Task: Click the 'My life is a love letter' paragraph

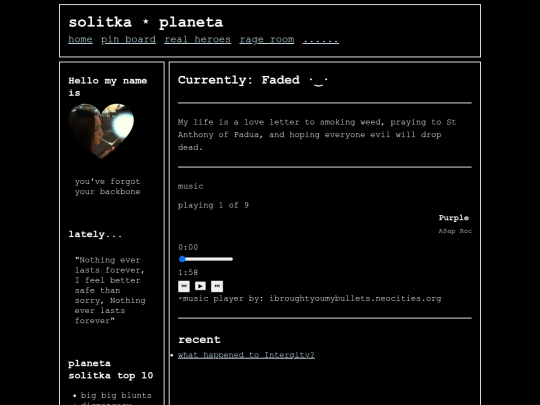Action: [317, 135]
